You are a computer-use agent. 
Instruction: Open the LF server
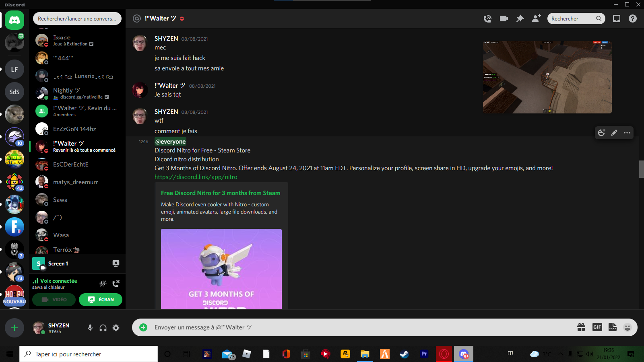14,70
